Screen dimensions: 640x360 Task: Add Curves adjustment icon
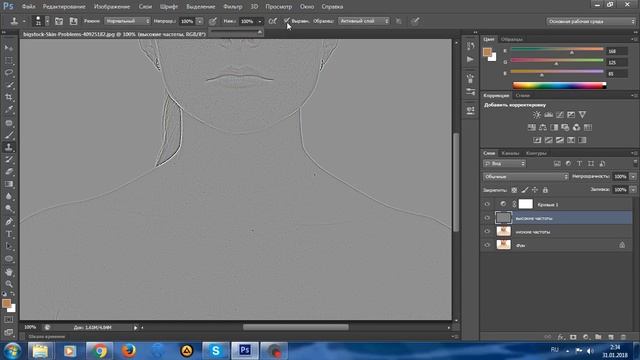pyautogui.click(x=560, y=115)
